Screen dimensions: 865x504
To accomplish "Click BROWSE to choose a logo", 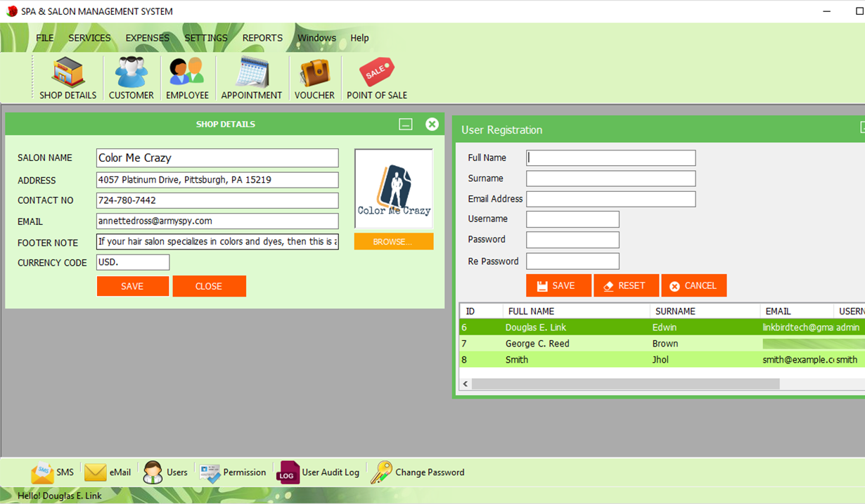I will [394, 242].
